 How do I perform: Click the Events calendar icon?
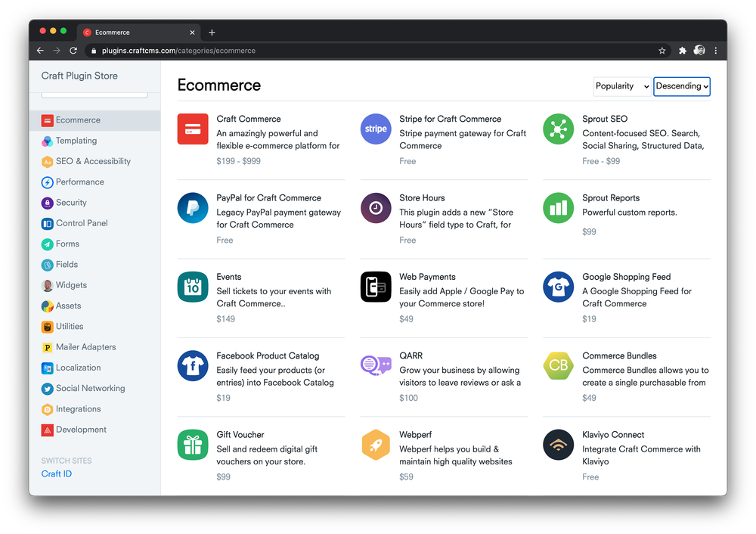[193, 287]
